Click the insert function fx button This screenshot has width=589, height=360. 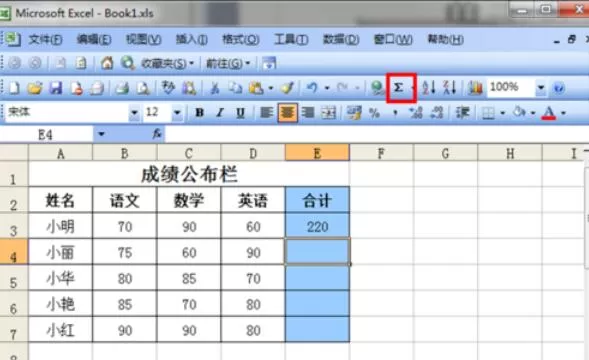157,133
